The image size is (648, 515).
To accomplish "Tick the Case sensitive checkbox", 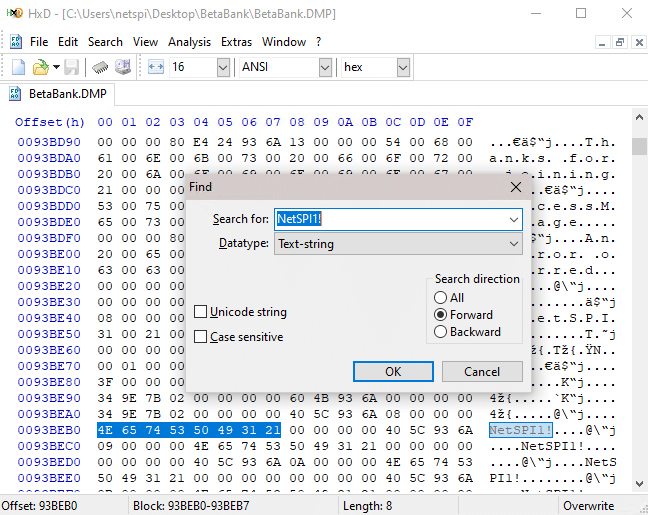I will [x=201, y=337].
